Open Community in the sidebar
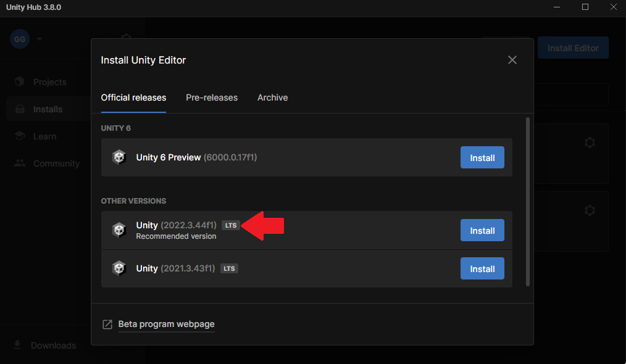 click(56, 163)
